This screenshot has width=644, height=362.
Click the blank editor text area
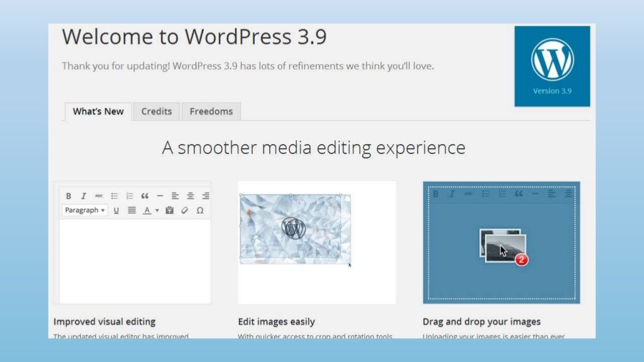(135, 261)
